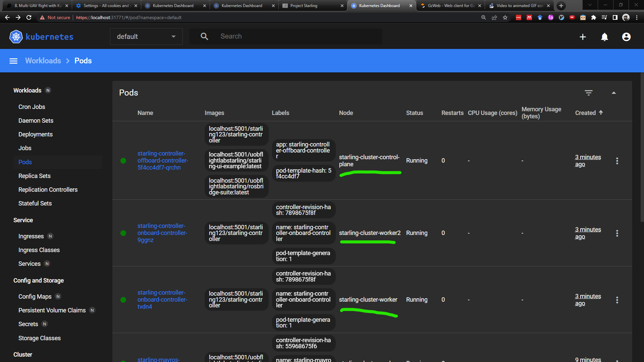Open the Pods filter icon
Image resolution: width=644 pixels, height=362 pixels.
pyautogui.click(x=589, y=93)
